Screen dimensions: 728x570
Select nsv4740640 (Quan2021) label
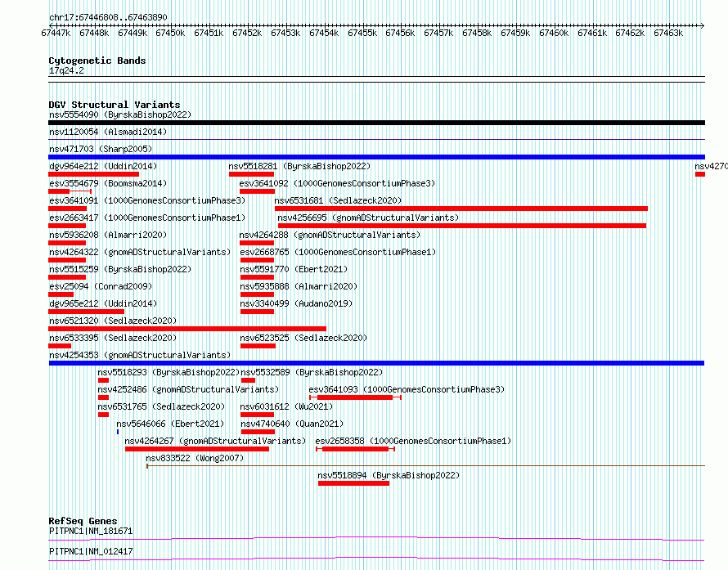(291, 424)
